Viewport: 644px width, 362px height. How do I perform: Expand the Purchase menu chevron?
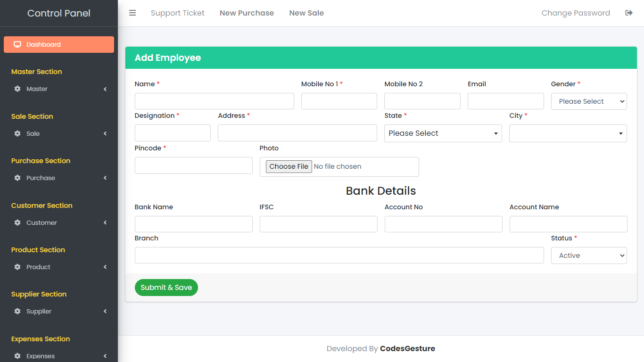105,178
